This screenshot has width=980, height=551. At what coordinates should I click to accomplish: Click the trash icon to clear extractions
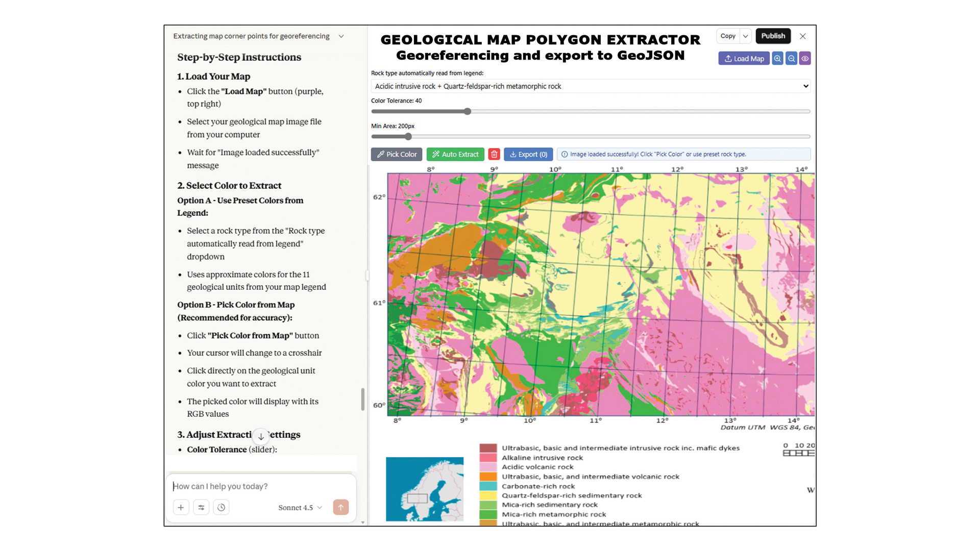[494, 154]
